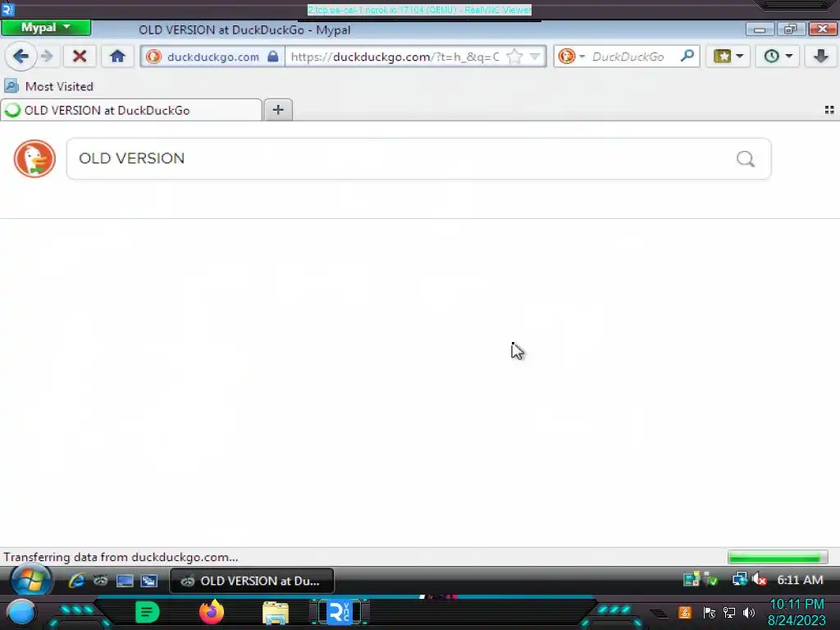
Task: Click the duckduckgo.com site identity label
Action: (x=212, y=57)
